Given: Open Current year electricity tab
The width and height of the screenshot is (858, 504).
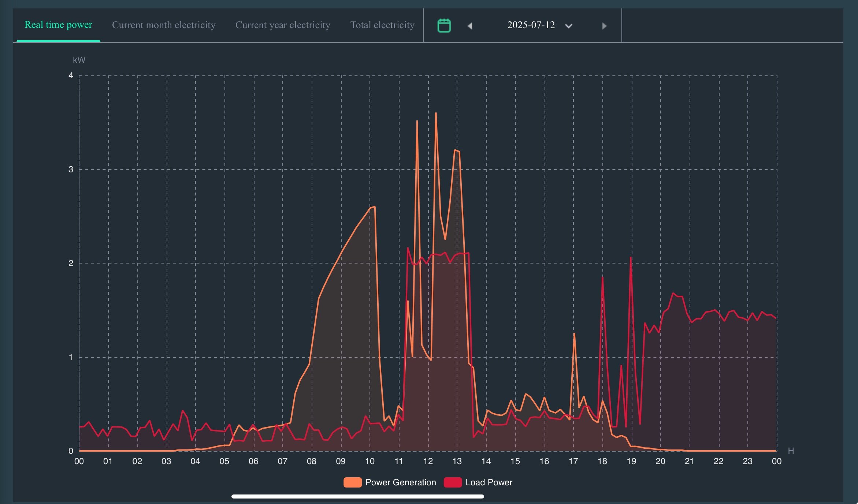Looking at the screenshot, I should 283,25.
